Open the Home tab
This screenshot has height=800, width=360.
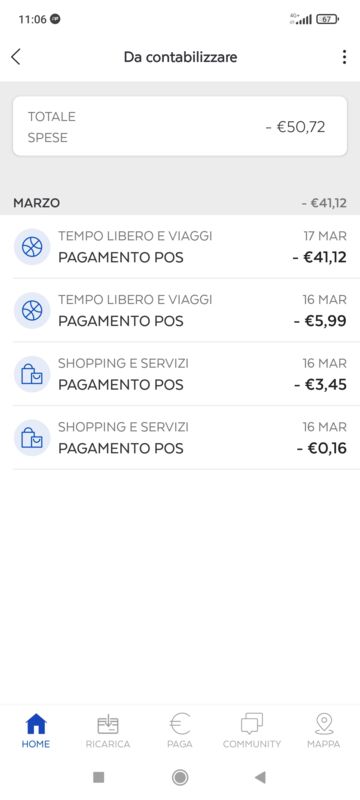click(x=36, y=731)
